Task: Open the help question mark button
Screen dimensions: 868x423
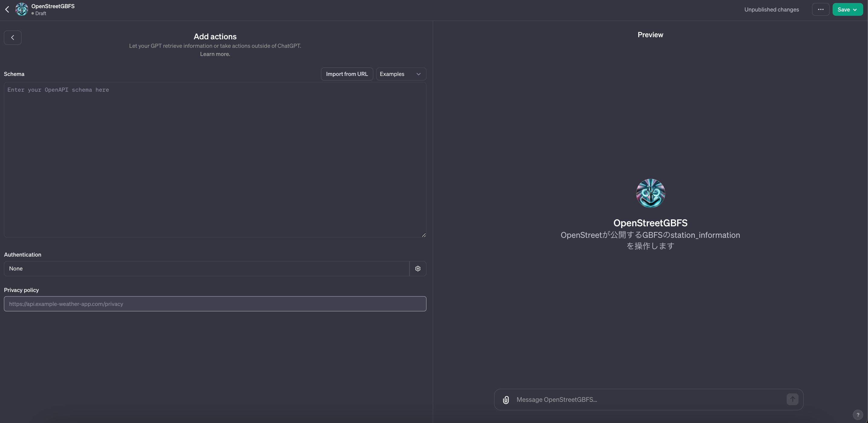Action: [x=857, y=415]
